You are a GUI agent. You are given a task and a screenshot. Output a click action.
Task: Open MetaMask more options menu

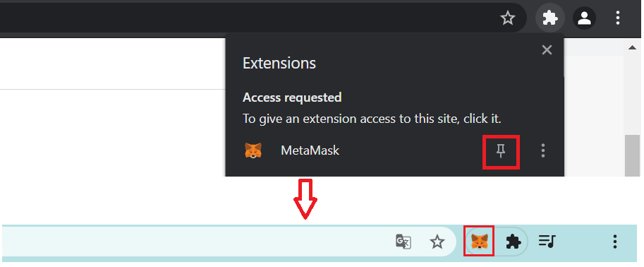point(543,150)
